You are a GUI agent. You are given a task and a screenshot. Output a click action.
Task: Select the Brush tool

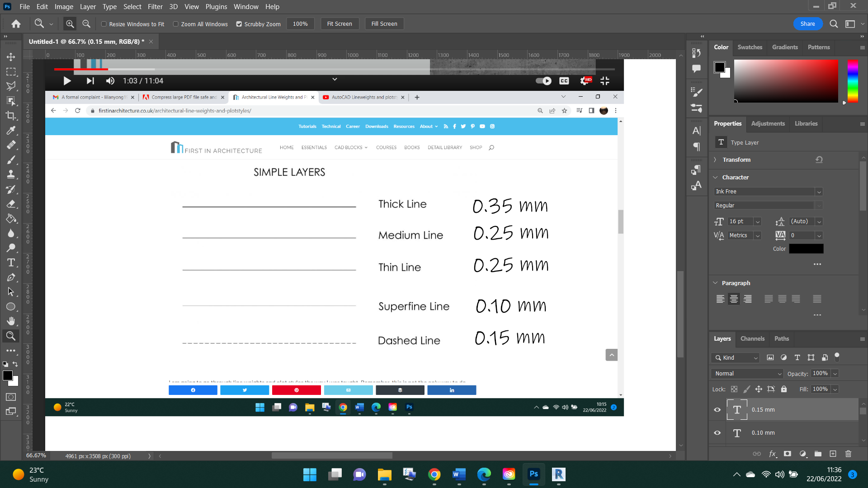click(x=11, y=160)
